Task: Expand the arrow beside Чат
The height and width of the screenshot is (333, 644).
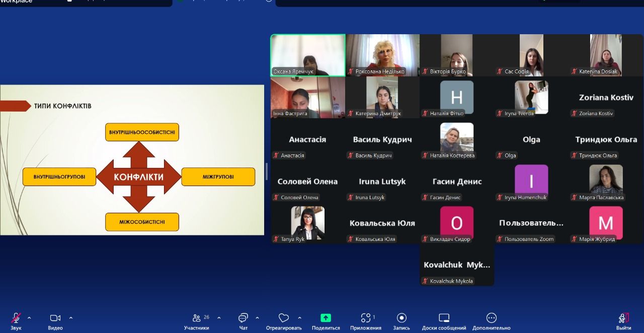Action: point(258,318)
